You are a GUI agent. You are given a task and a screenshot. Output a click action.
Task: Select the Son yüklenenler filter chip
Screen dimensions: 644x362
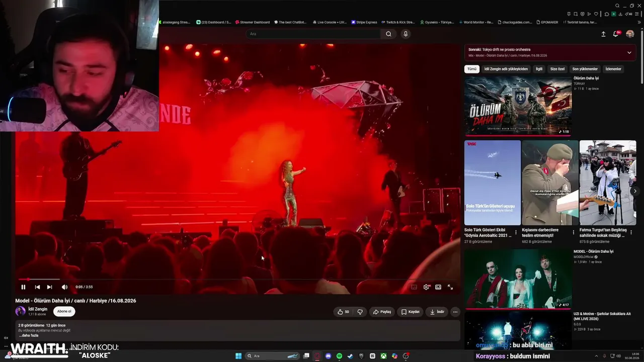click(585, 69)
